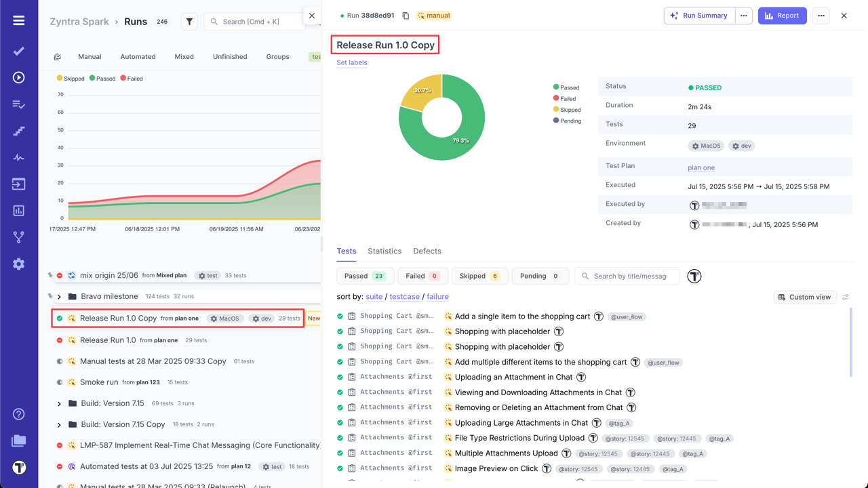Open the settings gear in the sidebar

click(x=18, y=264)
